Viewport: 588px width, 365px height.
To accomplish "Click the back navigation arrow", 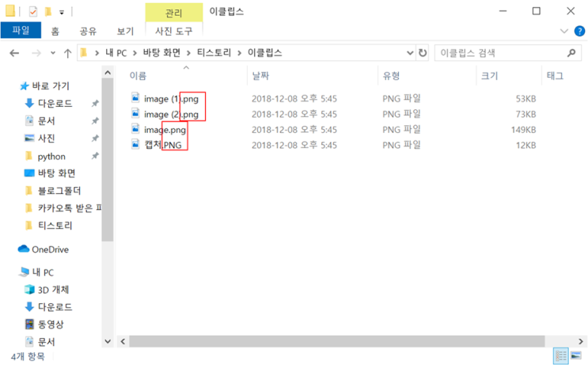I will (14, 53).
